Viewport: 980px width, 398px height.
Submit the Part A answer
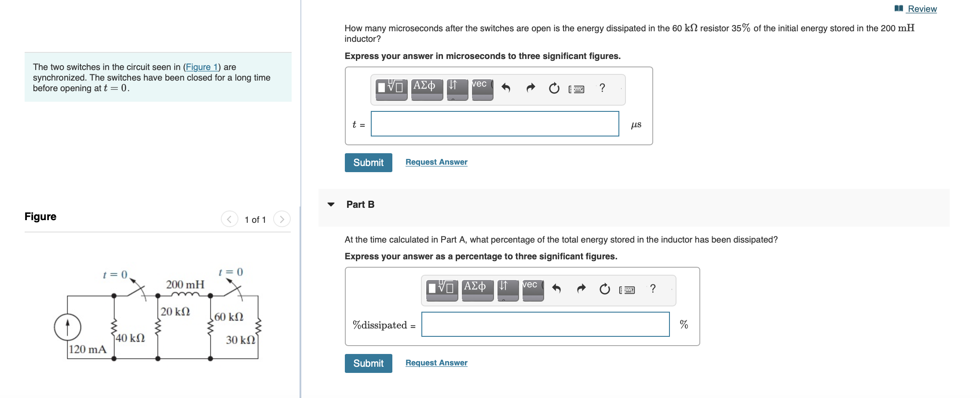click(368, 162)
